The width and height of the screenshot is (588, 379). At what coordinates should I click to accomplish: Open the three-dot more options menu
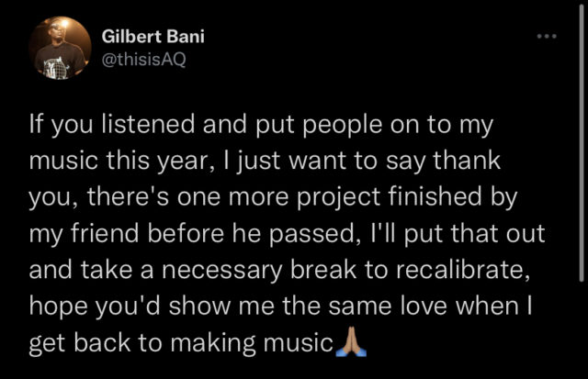click(547, 37)
